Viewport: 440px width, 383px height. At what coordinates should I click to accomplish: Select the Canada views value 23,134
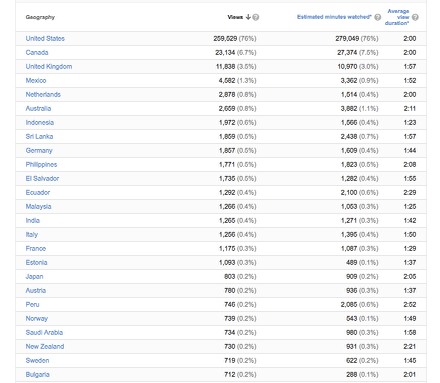tap(225, 52)
